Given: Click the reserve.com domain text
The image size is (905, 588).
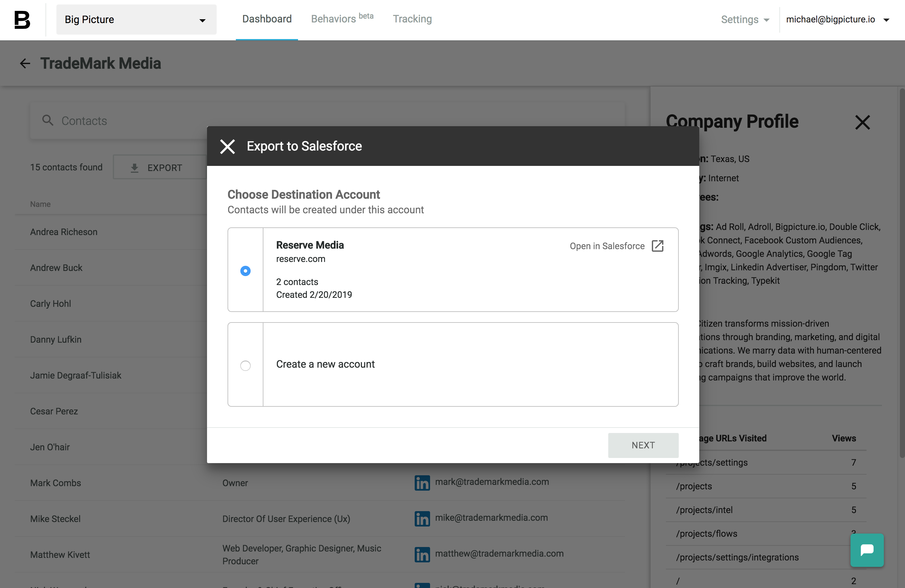Looking at the screenshot, I should 300,259.
